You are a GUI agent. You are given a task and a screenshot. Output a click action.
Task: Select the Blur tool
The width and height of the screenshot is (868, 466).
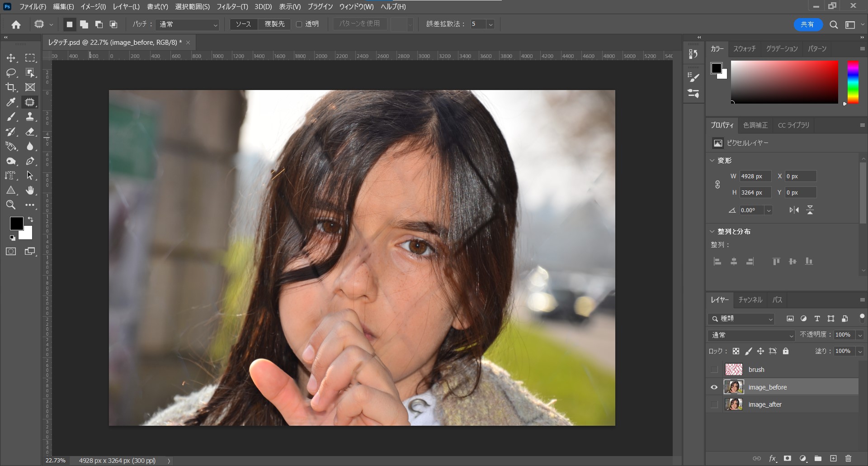tap(30, 146)
